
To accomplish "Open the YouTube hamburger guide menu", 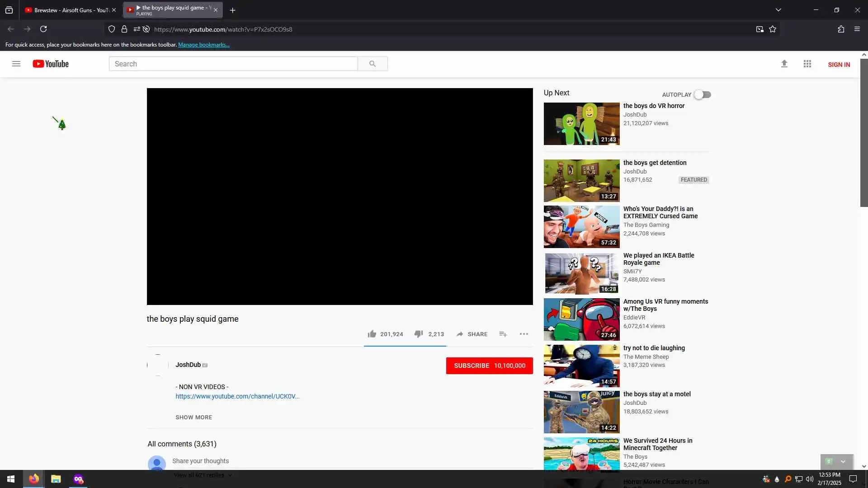I will (x=16, y=64).
